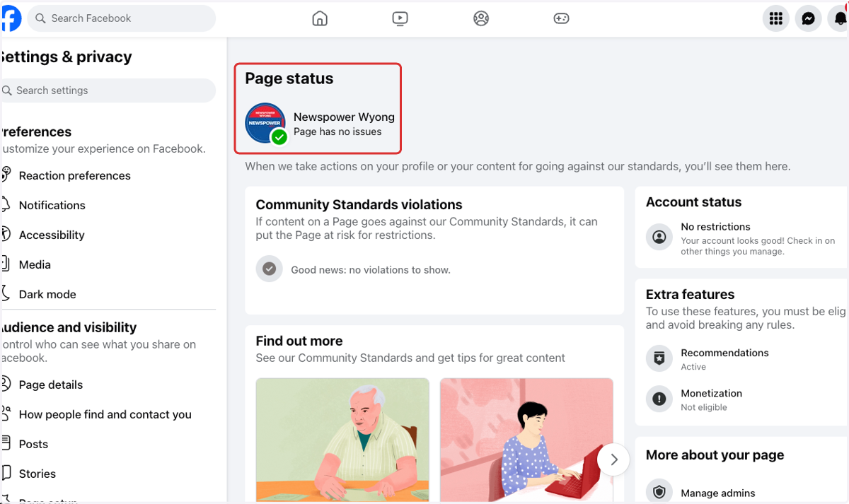849x504 pixels.
Task: Open the Groups tab icon
Action: (481, 18)
